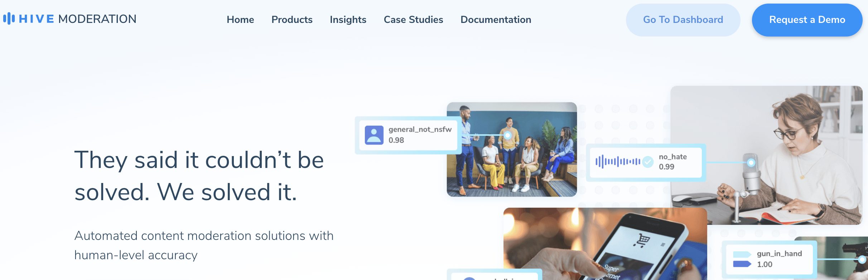The image size is (868, 280).
Task: Click the connector dot on the group photo
Action: point(507,135)
